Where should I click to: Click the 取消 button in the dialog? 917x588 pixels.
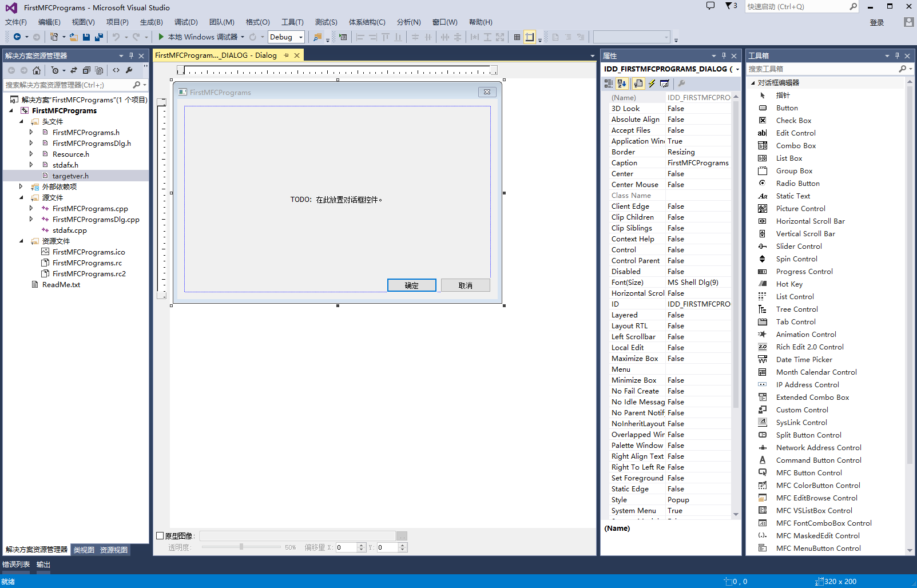coord(466,285)
